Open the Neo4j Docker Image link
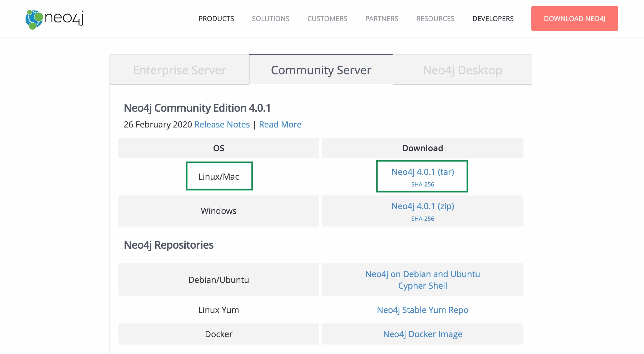This screenshot has width=644, height=354. pyautogui.click(x=423, y=334)
